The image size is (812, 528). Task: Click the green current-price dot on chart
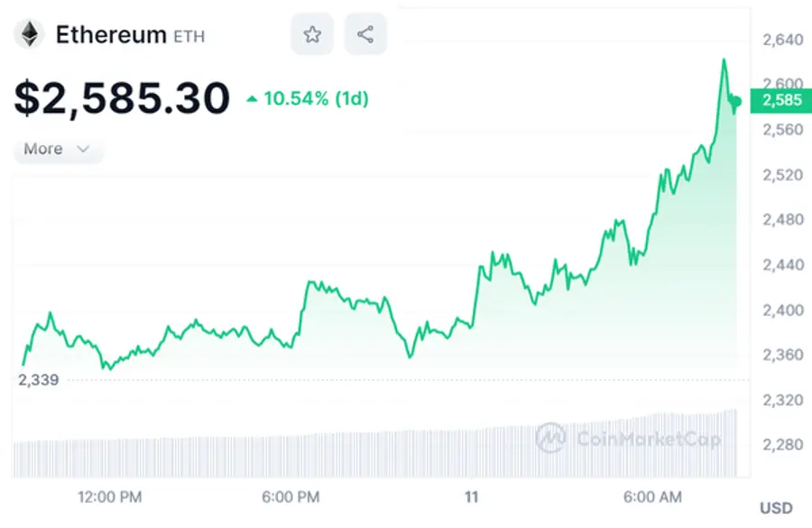tap(736, 101)
